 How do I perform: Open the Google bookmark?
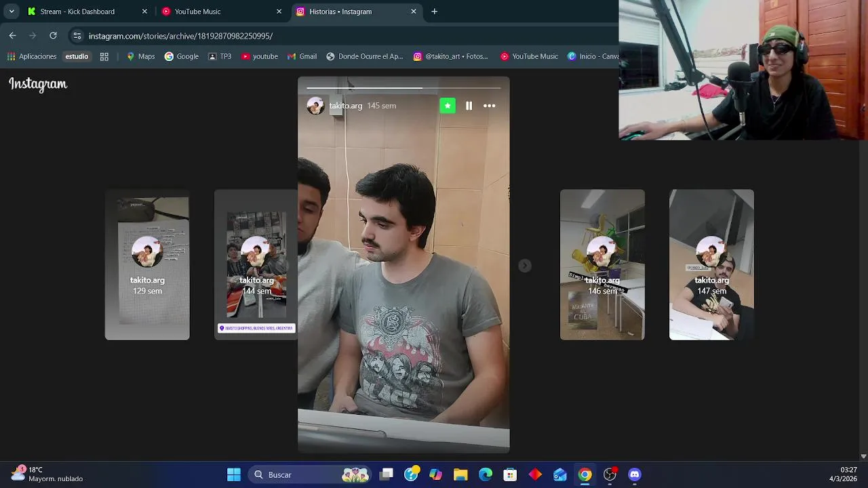pos(182,56)
